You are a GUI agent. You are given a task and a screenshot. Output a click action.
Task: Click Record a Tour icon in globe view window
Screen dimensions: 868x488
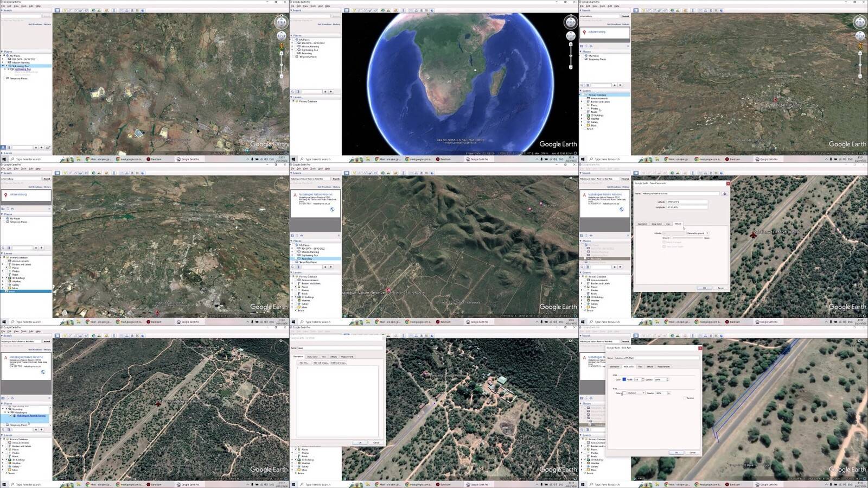tap(375, 10)
